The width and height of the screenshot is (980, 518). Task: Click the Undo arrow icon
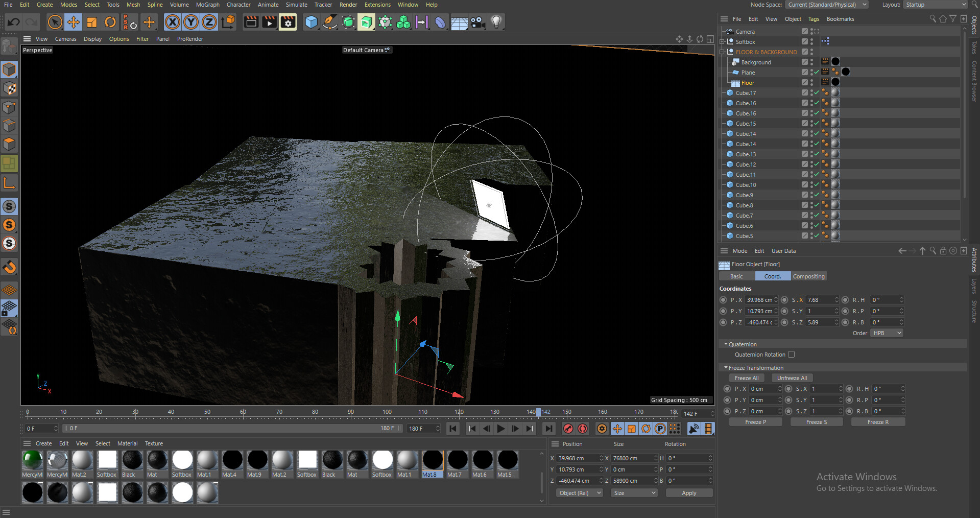point(14,22)
